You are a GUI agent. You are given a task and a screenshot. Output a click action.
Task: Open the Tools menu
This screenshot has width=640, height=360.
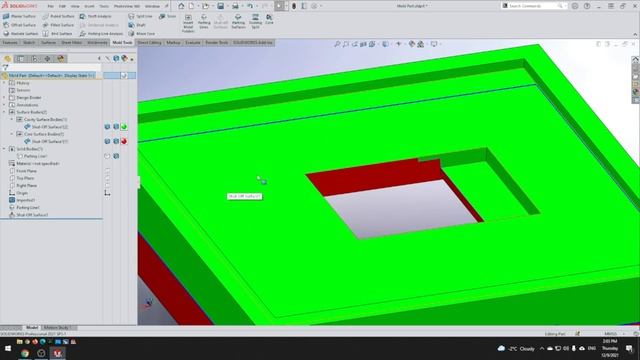click(x=104, y=6)
